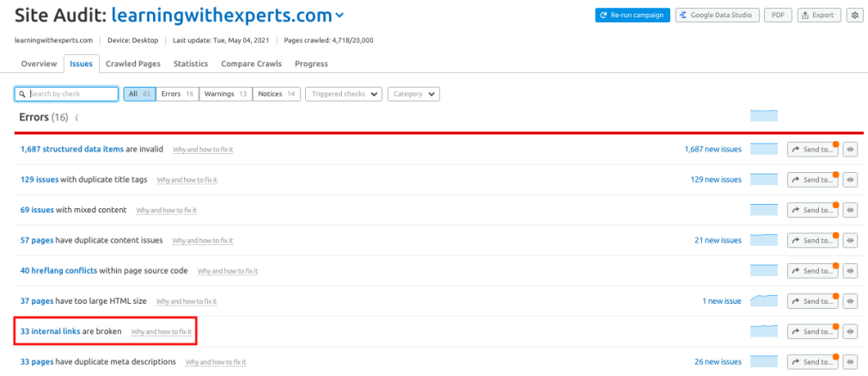Open the Category dropdown
Image resolution: width=868 pixels, height=376 pixels.
(x=413, y=95)
